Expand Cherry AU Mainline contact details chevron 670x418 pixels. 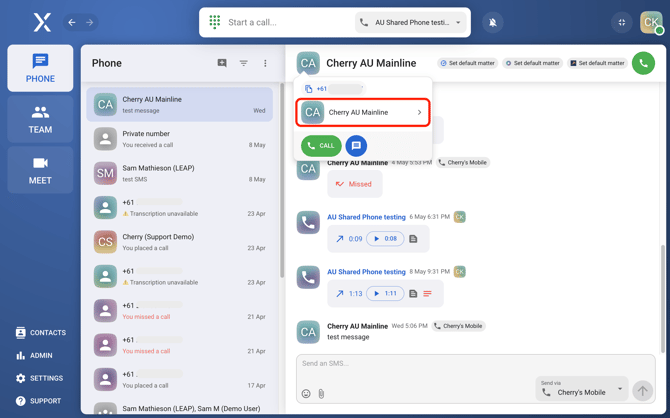coord(419,112)
